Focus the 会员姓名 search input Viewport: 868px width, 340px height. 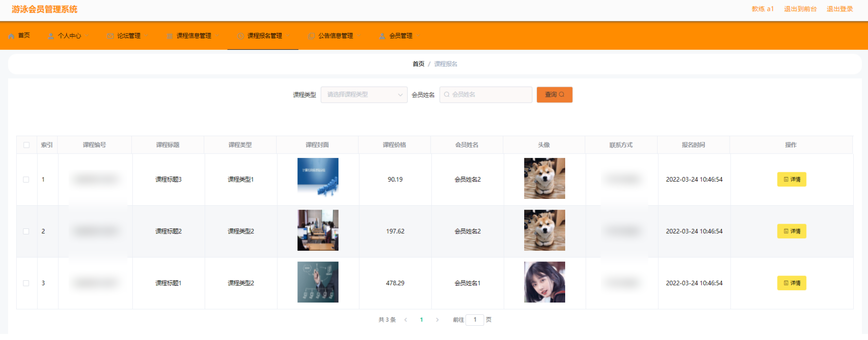point(486,95)
